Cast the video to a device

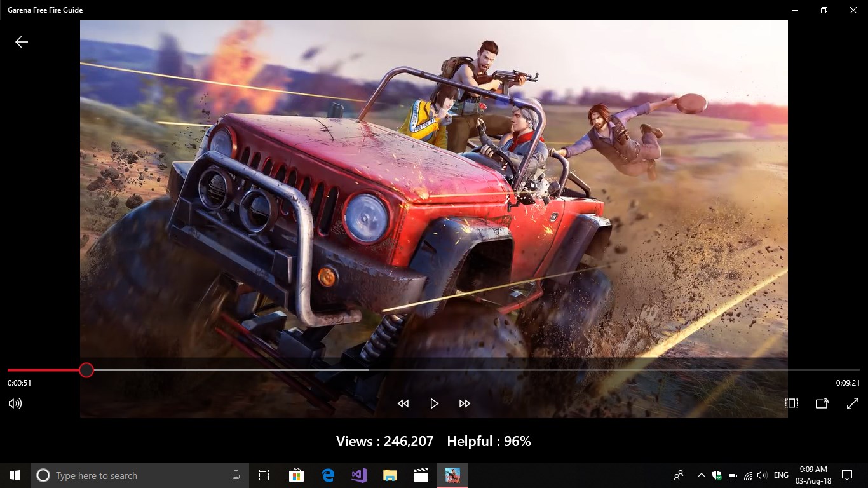pos(822,403)
